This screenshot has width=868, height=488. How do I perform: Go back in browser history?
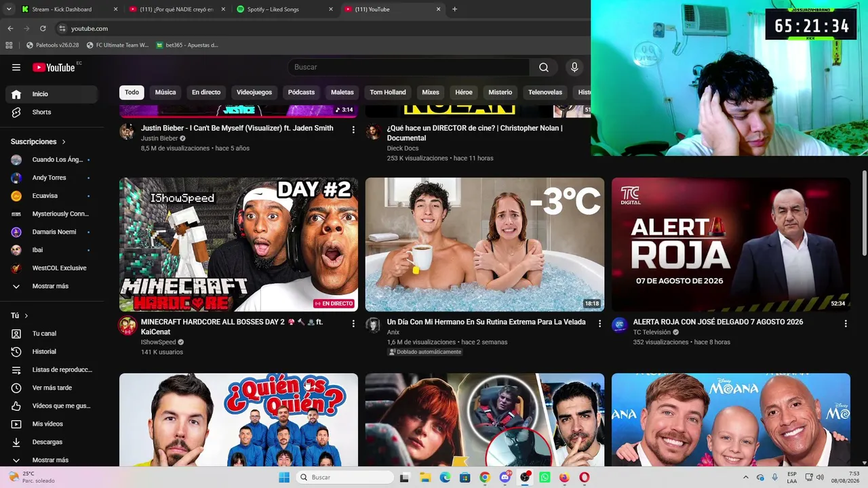click(x=10, y=28)
